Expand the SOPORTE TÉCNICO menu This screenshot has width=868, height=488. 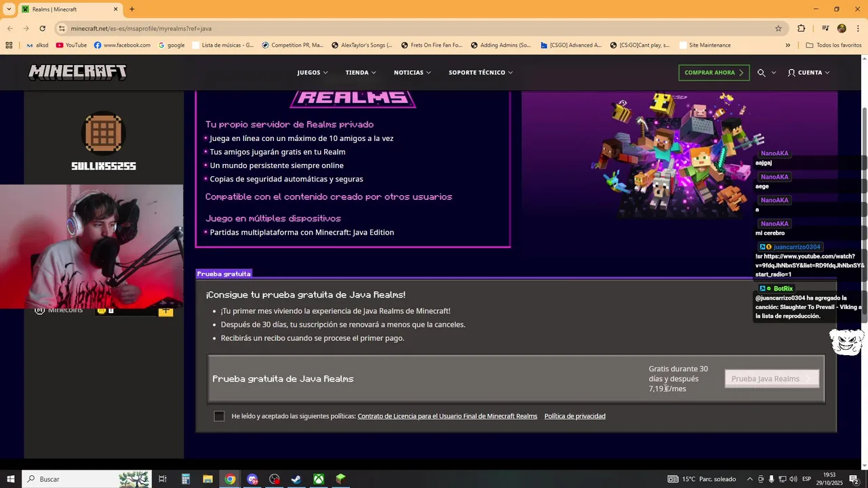[481, 73]
